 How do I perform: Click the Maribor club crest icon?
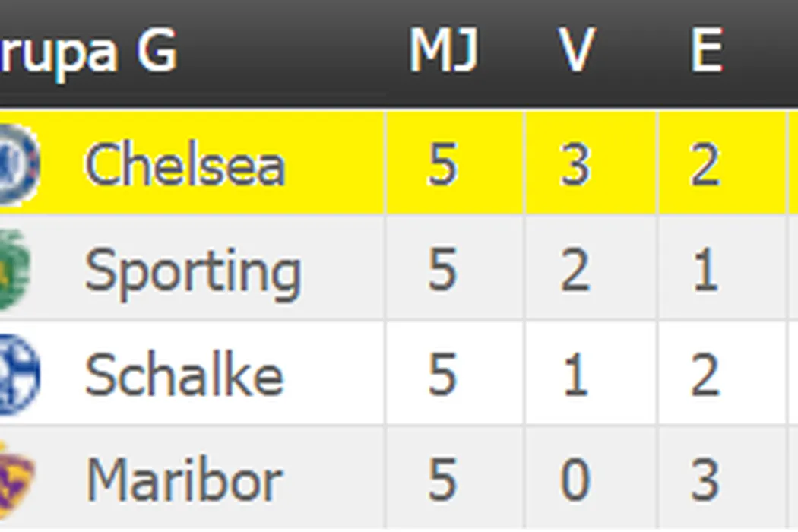point(15,479)
